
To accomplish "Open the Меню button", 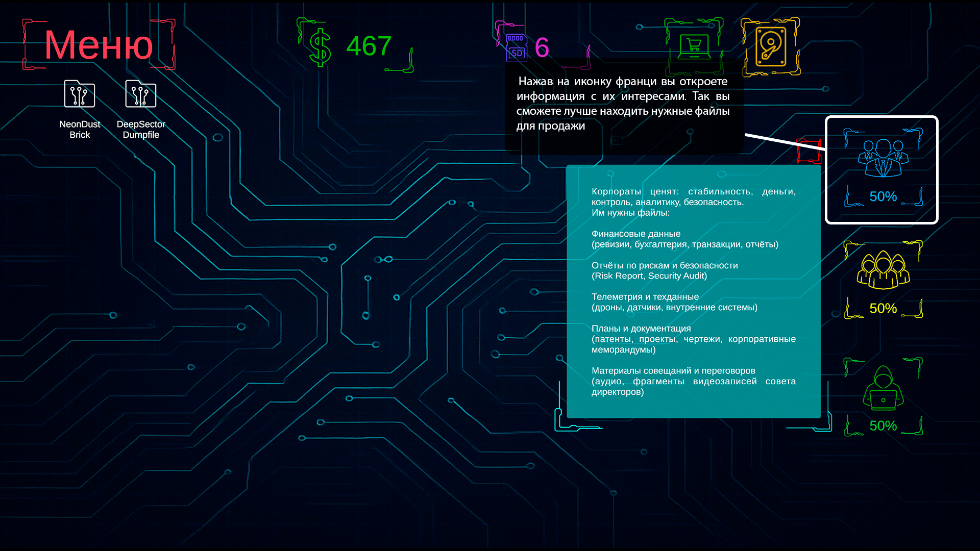I will pyautogui.click(x=99, y=45).
